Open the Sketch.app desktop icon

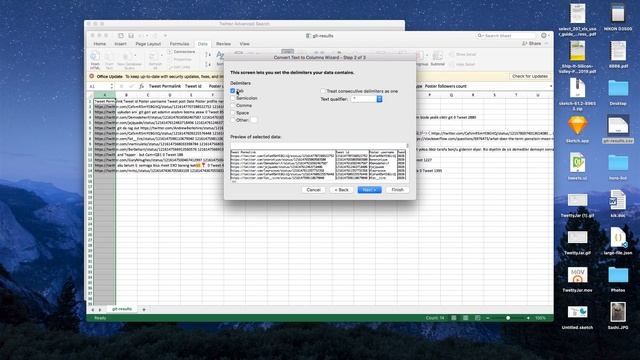point(577,129)
